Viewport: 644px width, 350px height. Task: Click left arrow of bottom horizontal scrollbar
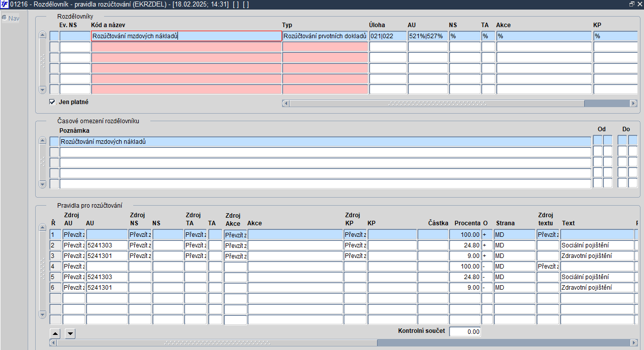point(53,342)
